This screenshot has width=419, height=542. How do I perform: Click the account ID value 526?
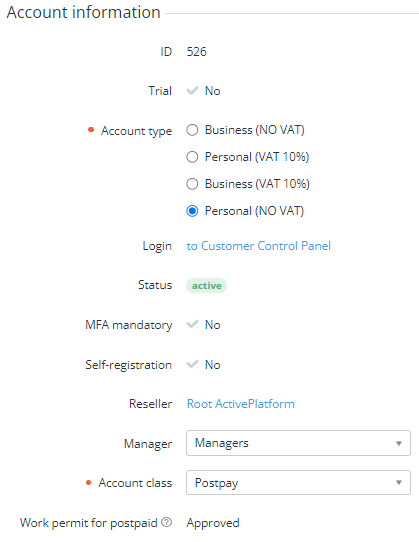coord(196,52)
